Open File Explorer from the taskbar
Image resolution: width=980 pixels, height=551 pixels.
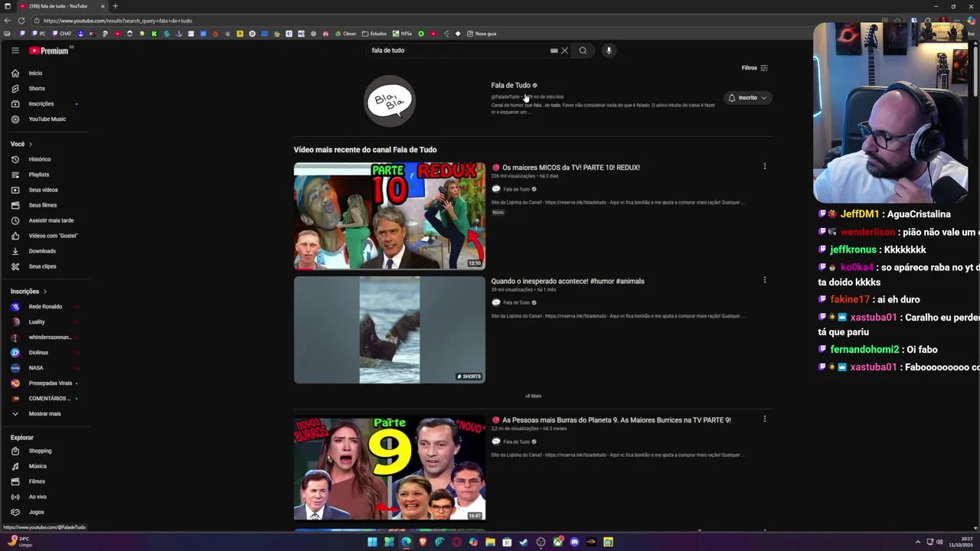tap(490, 542)
